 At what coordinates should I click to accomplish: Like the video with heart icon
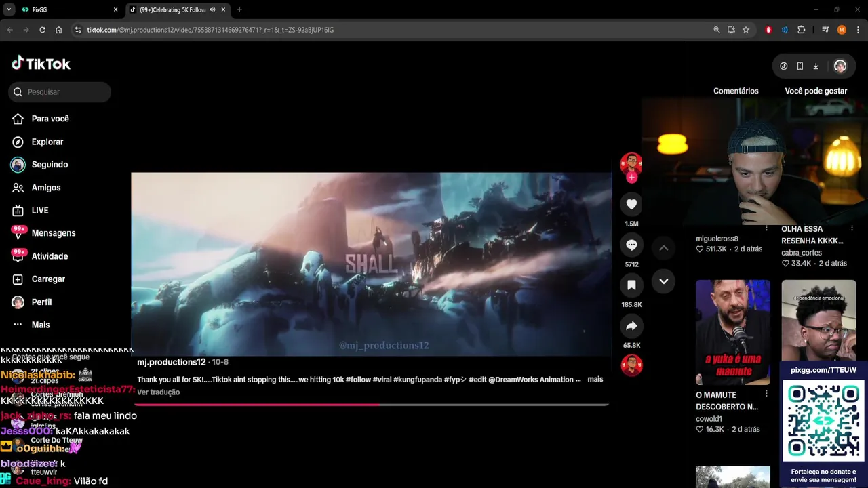(x=631, y=204)
